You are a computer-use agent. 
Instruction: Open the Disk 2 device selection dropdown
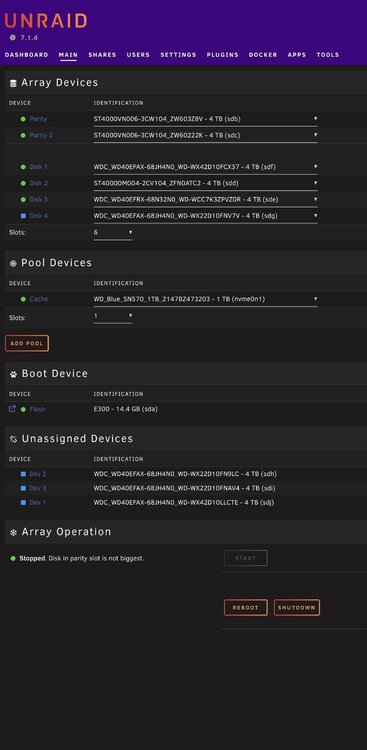pyautogui.click(x=205, y=184)
